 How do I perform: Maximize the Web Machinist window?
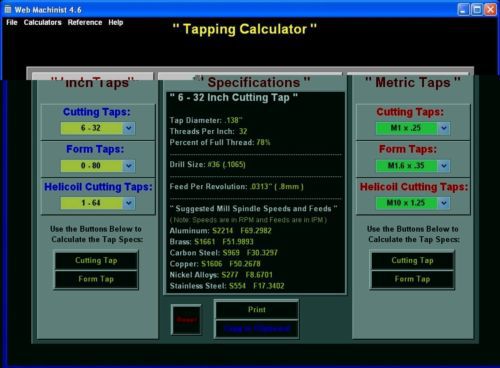(x=477, y=10)
